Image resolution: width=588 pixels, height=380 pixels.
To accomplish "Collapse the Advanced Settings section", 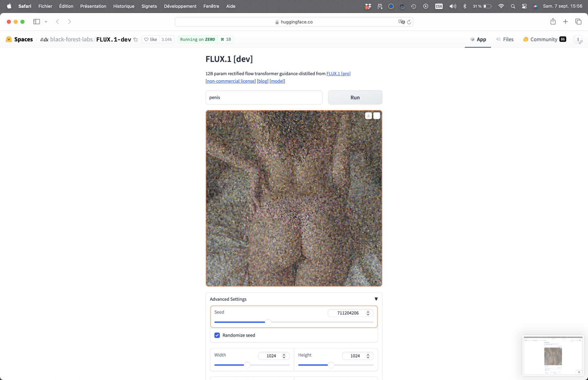I will tap(376, 299).
